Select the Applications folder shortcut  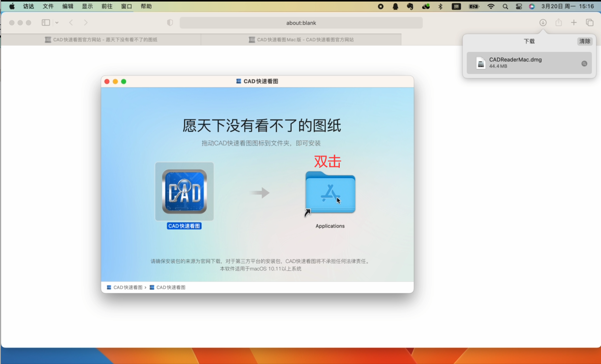pos(330,192)
